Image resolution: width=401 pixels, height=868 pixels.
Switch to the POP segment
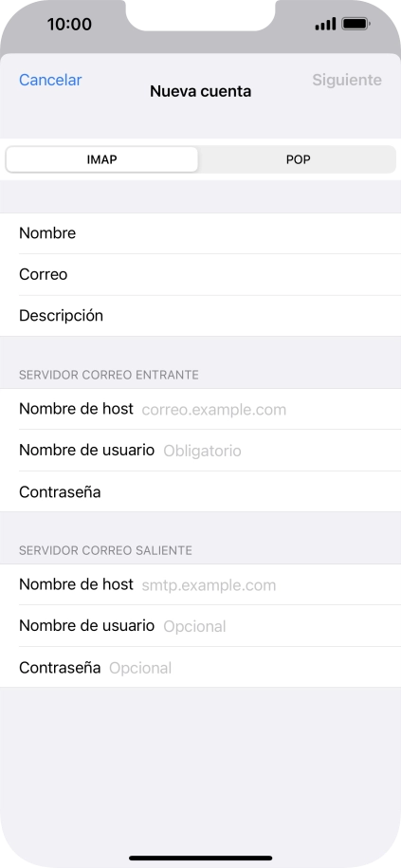298,159
